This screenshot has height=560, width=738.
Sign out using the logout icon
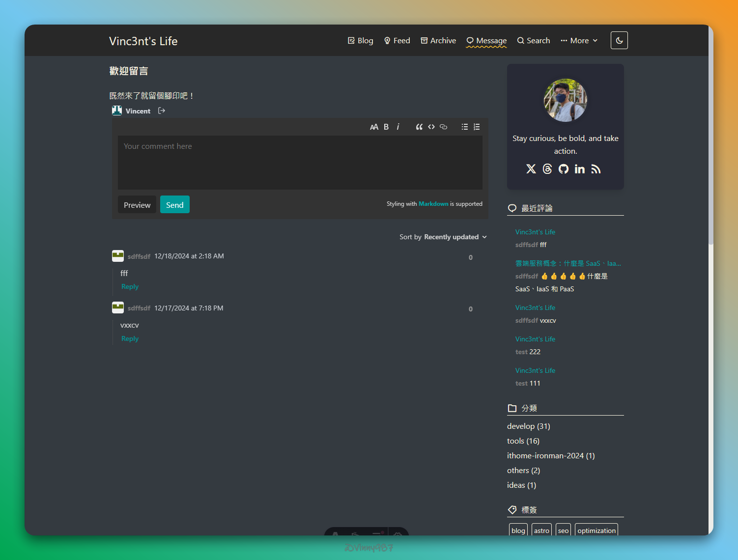(x=161, y=111)
